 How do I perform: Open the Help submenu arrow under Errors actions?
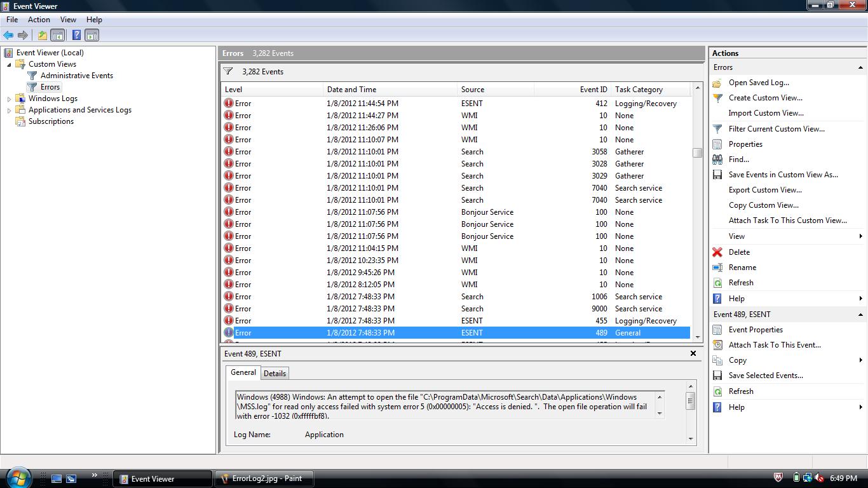click(860, 299)
